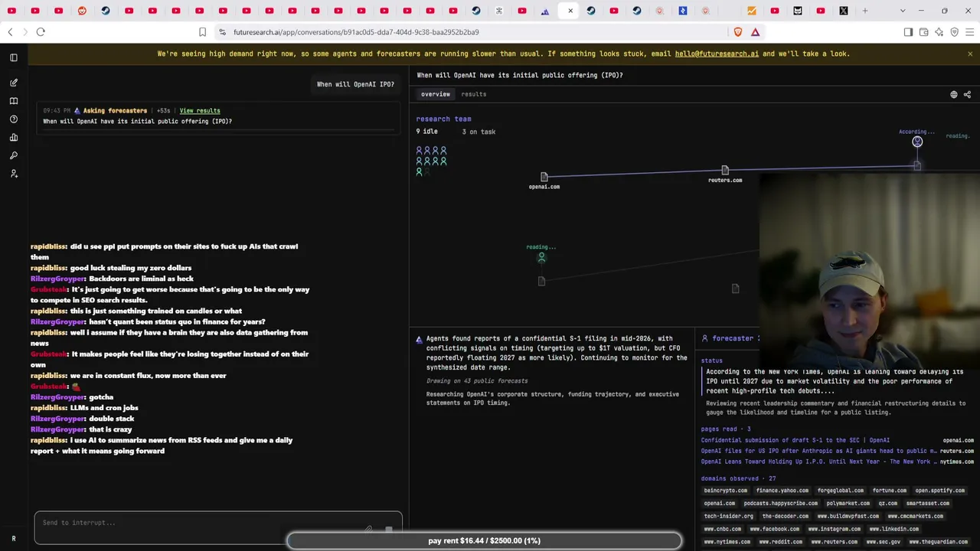The image size is (980, 551).
Task: Click the www.sec.gov domain chip
Action: tap(883, 542)
